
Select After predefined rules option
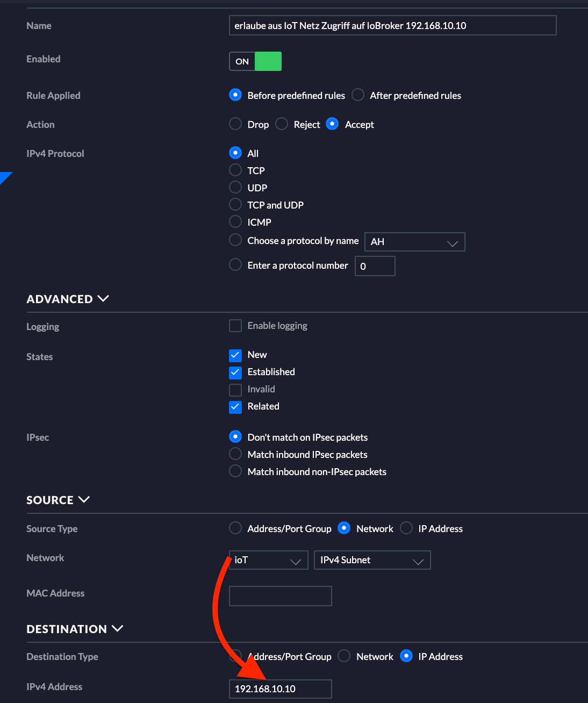coord(358,95)
